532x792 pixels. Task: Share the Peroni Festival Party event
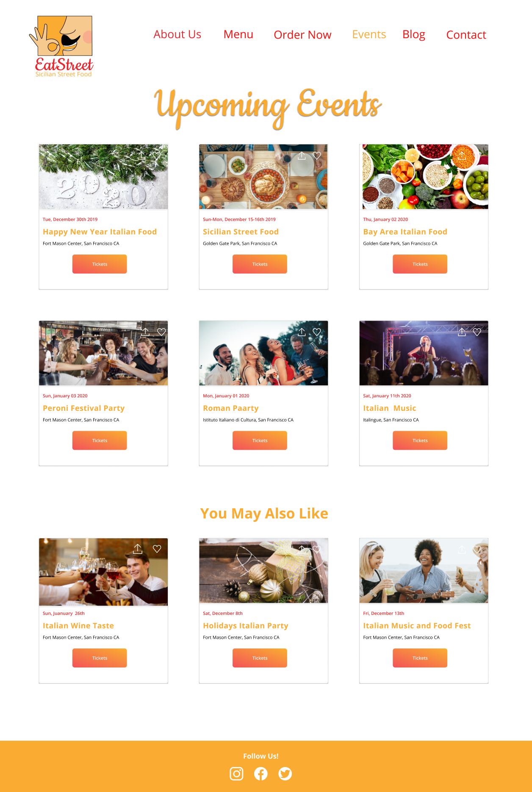pyautogui.click(x=145, y=332)
